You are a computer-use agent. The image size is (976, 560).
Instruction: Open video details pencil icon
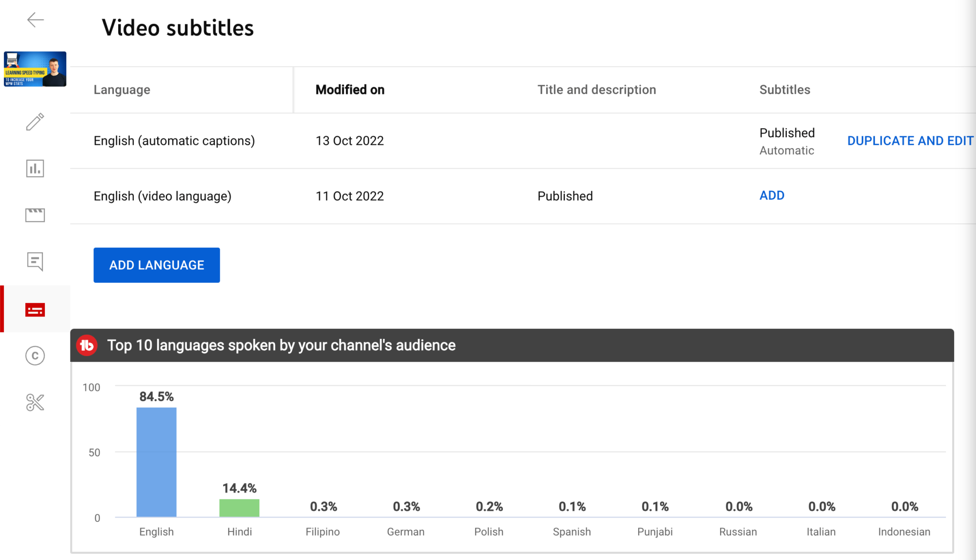[35, 122]
